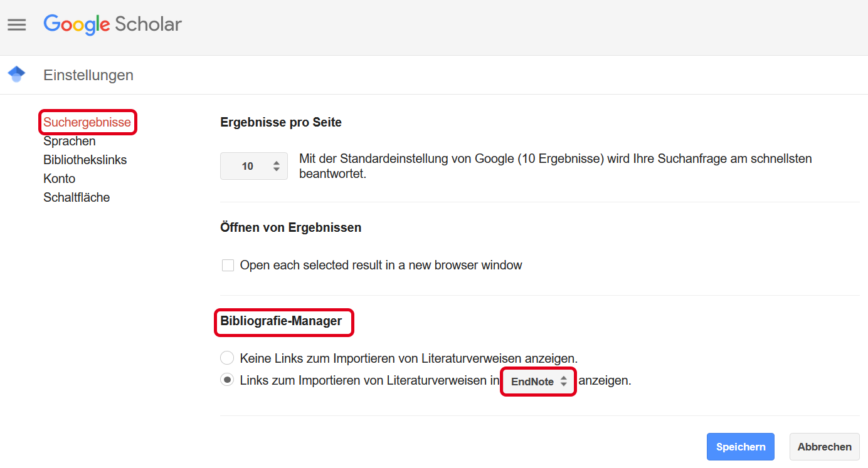This screenshot has width=868, height=468.
Task: Click the 'Öffnen von Ergebnissen' heading
Action: (291, 227)
